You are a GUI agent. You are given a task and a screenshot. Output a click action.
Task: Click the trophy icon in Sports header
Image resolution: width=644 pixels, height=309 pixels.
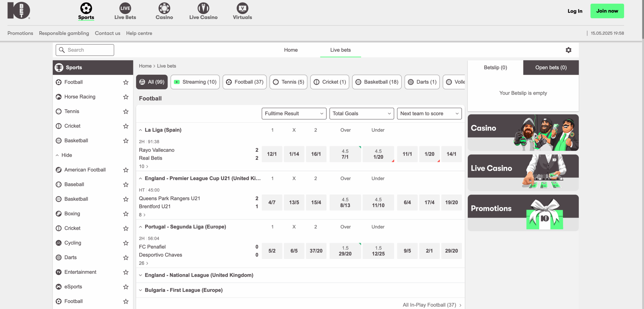point(59,67)
